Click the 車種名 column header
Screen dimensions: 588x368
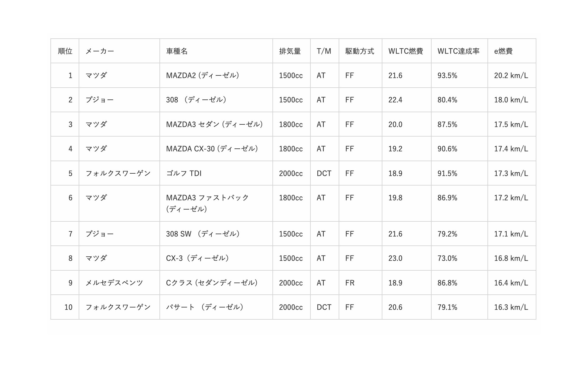pos(177,51)
